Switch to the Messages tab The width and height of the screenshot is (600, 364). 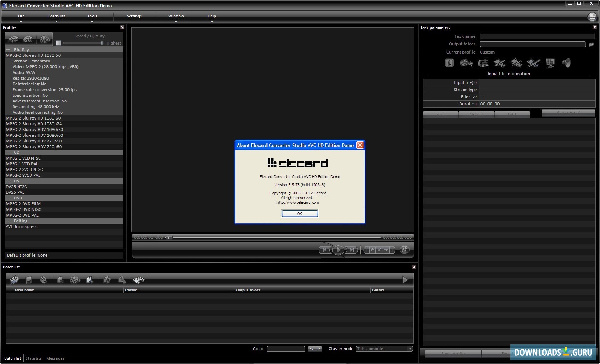click(x=55, y=358)
